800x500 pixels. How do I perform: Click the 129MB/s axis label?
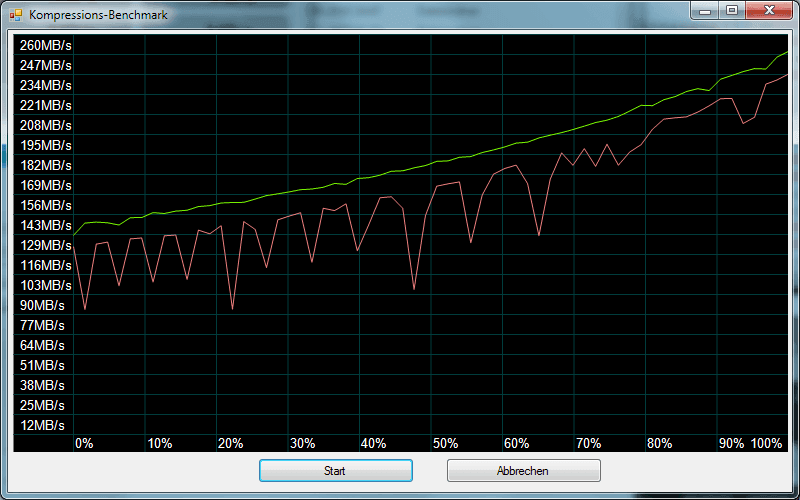tap(45, 246)
